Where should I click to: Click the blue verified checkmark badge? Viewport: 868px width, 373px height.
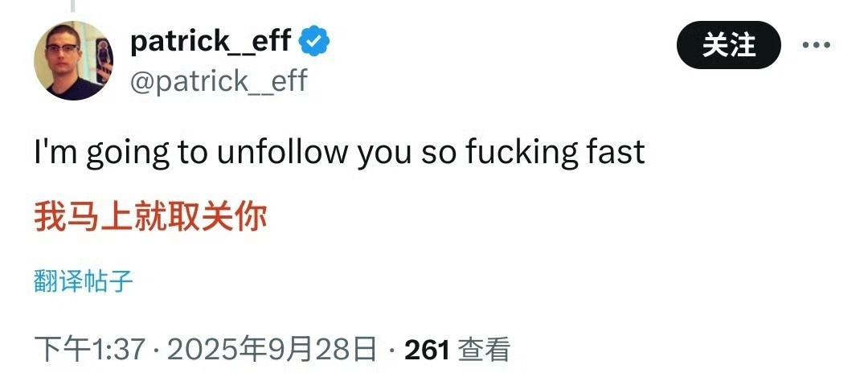point(314,41)
